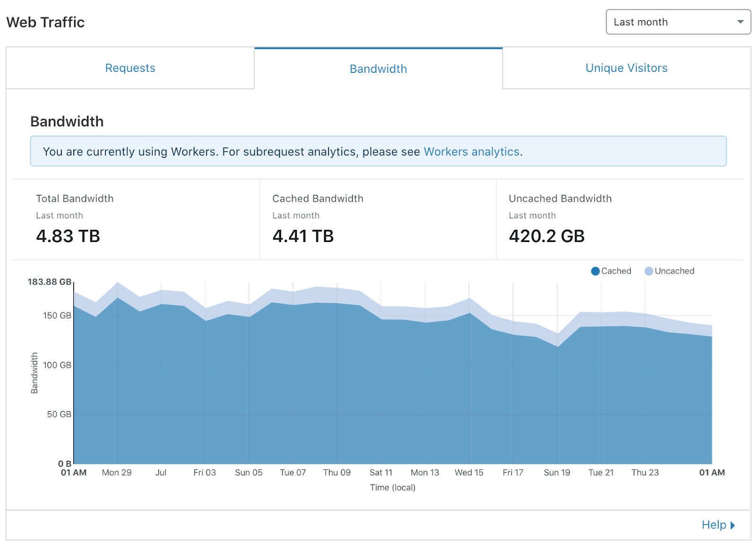Click the Sun 05 date label
The height and width of the screenshot is (546, 756).
(x=249, y=472)
